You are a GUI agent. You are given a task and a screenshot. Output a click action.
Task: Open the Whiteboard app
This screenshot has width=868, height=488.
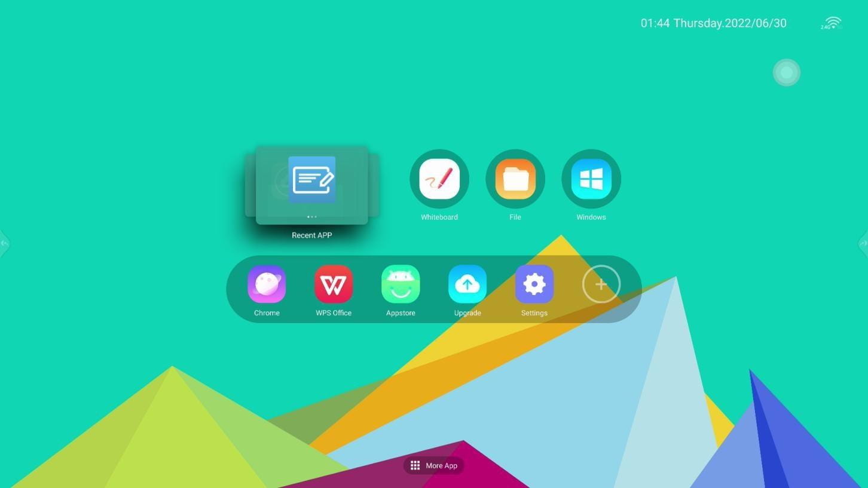[x=439, y=179]
